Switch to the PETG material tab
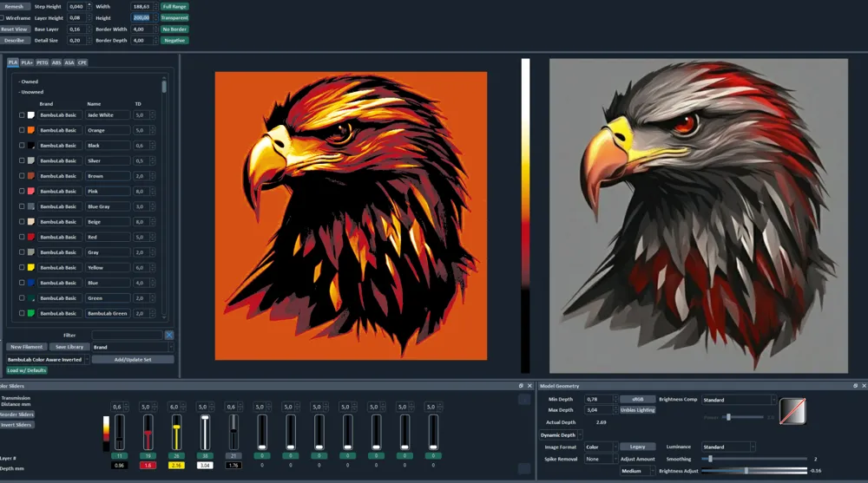This screenshot has height=483, width=868. click(42, 62)
